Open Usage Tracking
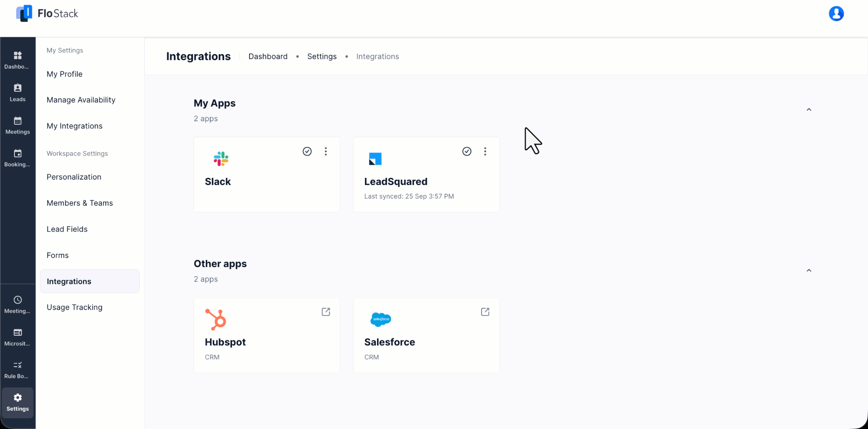 75,307
